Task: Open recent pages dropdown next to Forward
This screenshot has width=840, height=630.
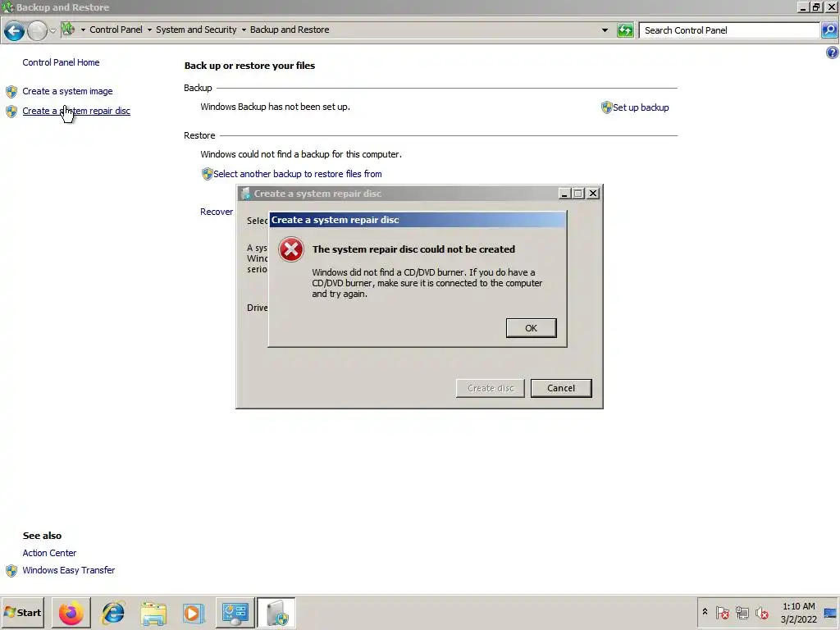Action: [x=52, y=30]
